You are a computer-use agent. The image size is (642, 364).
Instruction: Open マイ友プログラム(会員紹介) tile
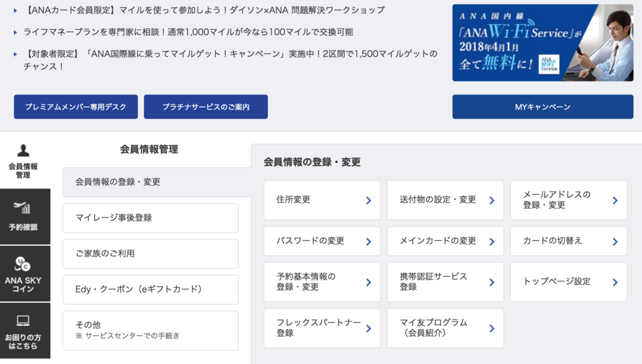446,328
